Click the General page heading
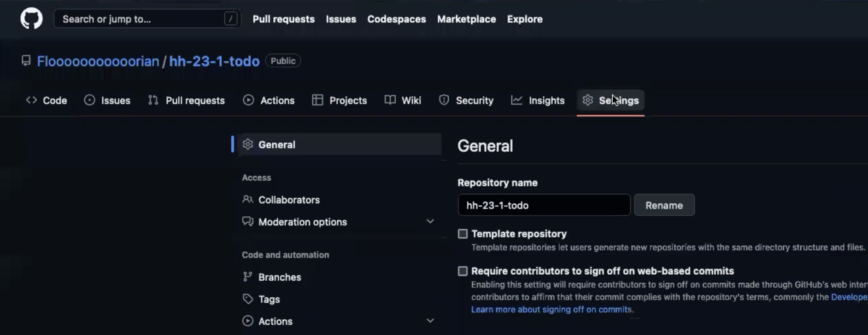Screen dimensions: 868x335 tap(485, 146)
